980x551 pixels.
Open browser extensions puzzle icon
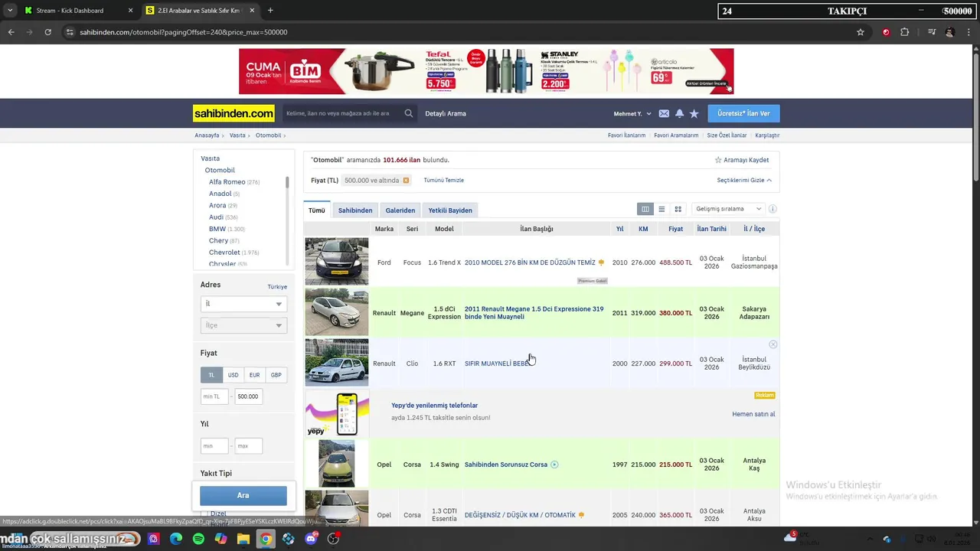904,32
